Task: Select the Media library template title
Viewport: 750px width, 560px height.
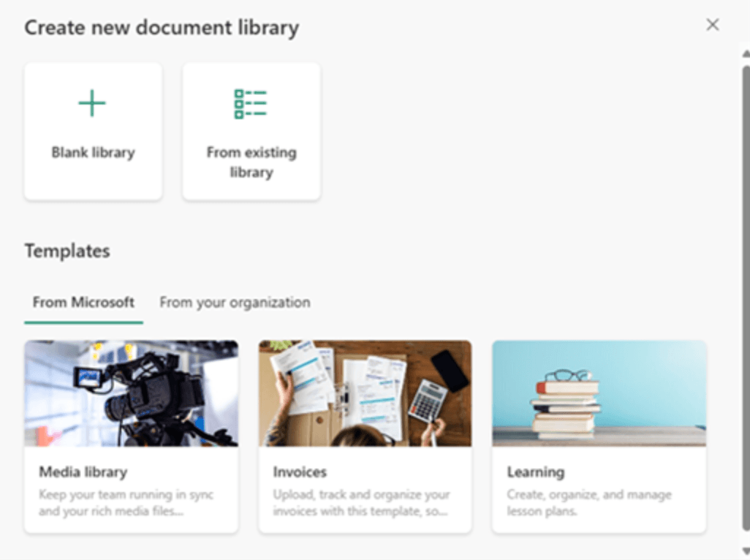Action: point(83,472)
